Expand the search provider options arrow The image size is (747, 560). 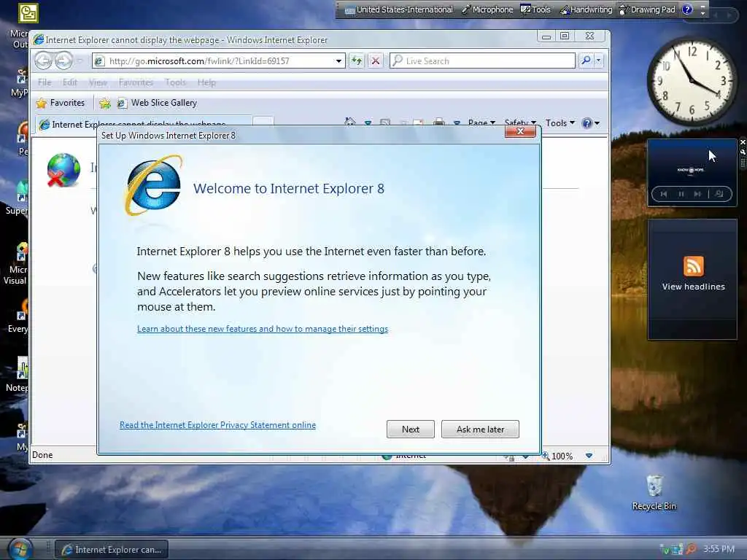click(599, 61)
